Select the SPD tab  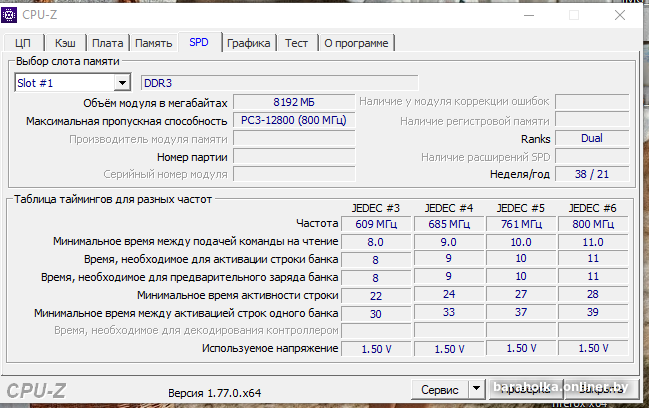point(199,42)
